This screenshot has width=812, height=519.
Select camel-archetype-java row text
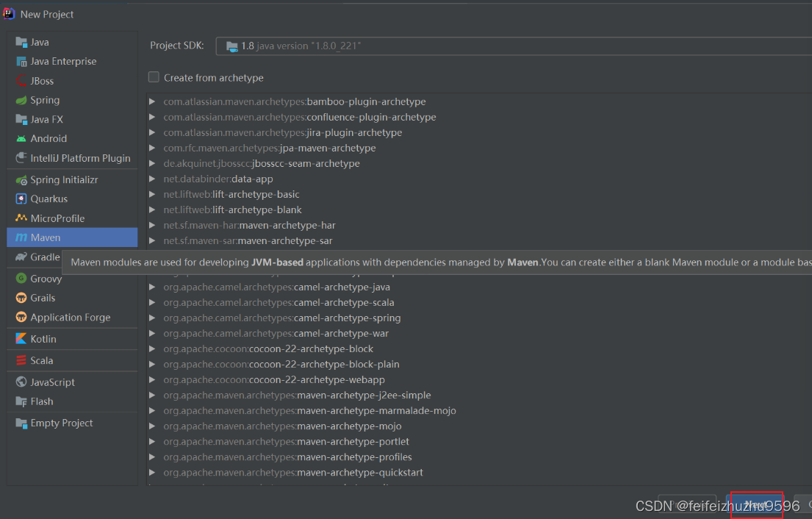[x=277, y=287]
